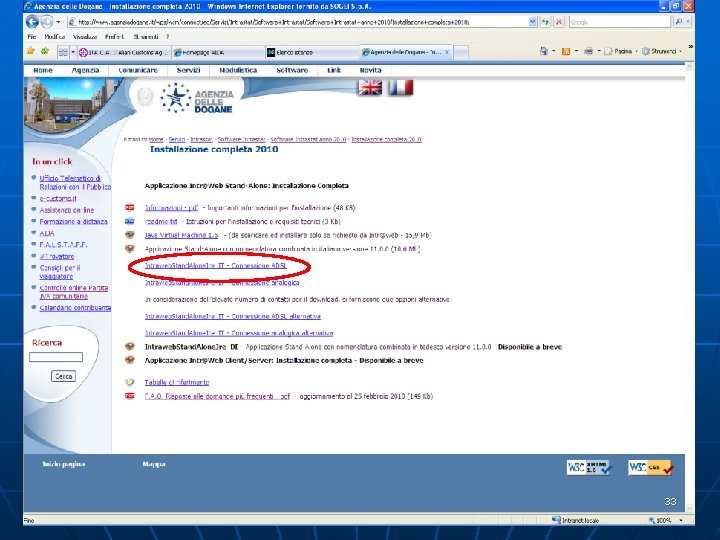This screenshot has height=540, width=720.
Task: Open the Strumenti menu in the menu bar
Action: (x=146, y=36)
